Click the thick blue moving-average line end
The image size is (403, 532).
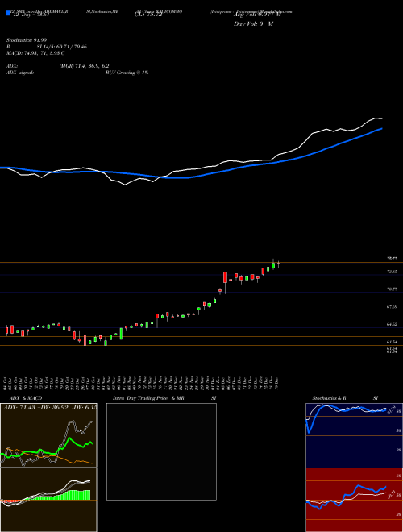tap(381, 129)
